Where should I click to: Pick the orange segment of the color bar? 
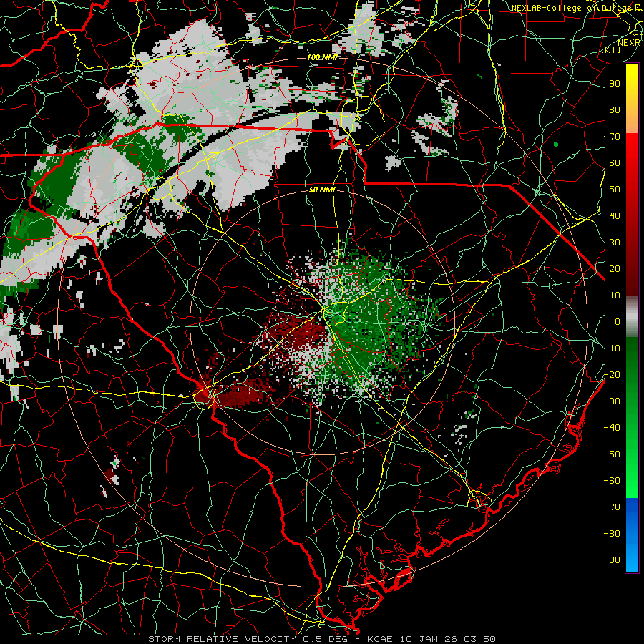point(632,120)
